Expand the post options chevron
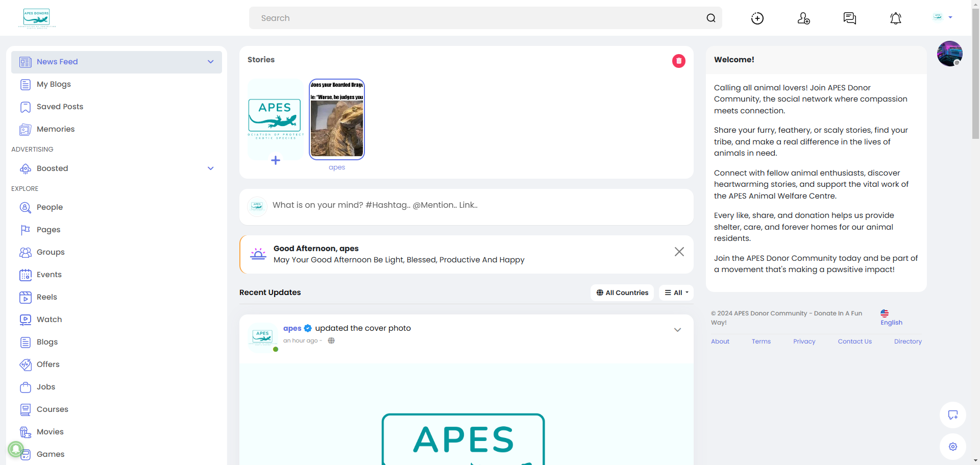This screenshot has width=980, height=465. 677,330
